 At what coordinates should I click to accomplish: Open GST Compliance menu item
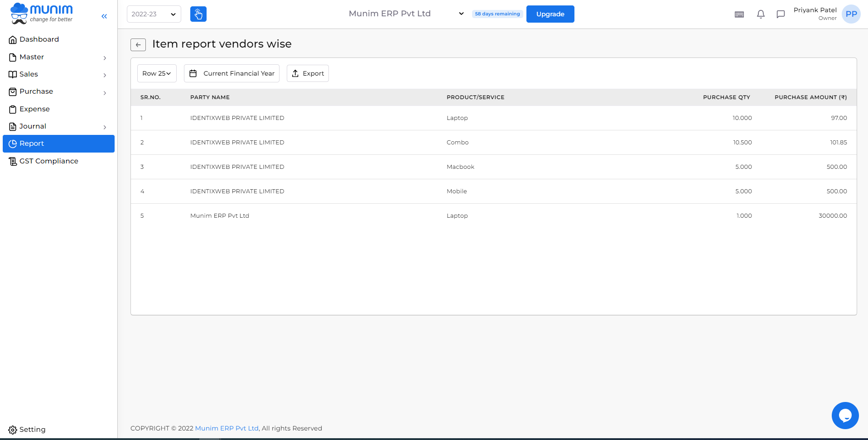[58, 161]
